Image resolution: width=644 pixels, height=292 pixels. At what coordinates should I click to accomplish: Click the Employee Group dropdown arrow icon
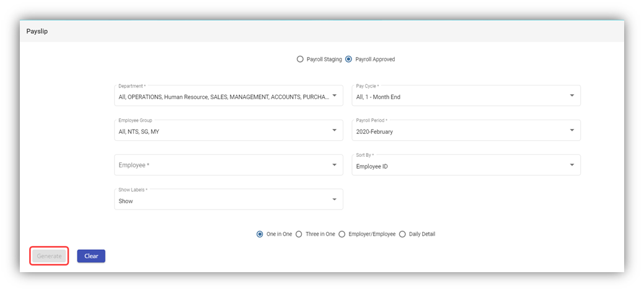pyautogui.click(x=334, y=130)
